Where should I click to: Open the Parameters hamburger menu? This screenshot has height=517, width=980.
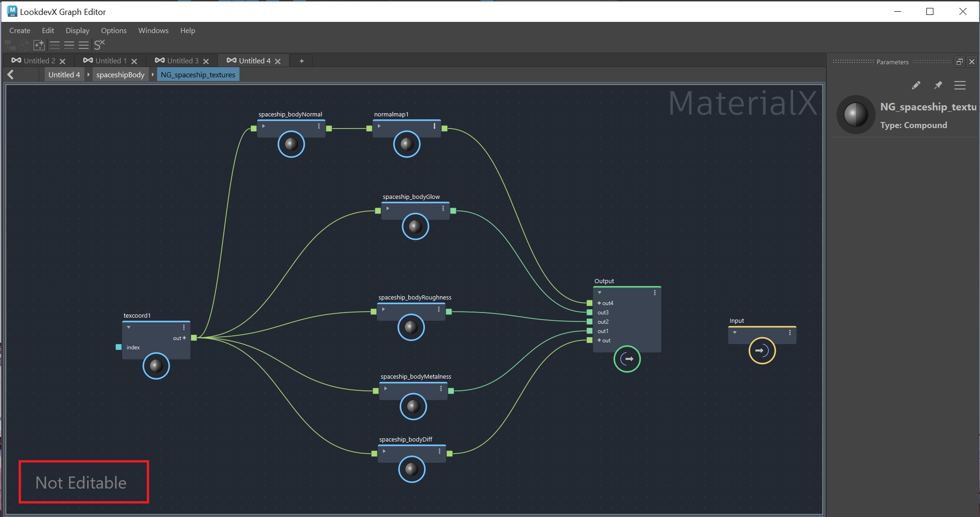(959, 85)
